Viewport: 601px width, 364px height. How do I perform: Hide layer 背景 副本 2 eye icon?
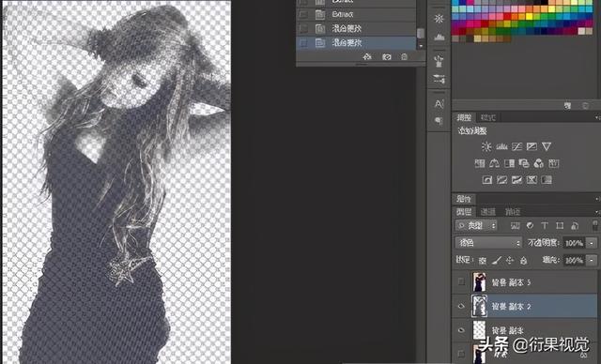461,306
